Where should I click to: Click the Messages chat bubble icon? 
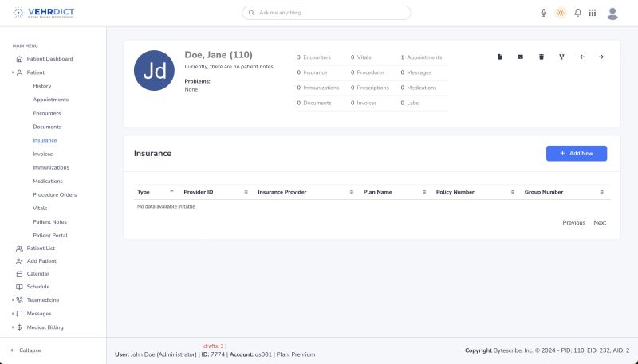pyautogui.click(x=19, y=314)
